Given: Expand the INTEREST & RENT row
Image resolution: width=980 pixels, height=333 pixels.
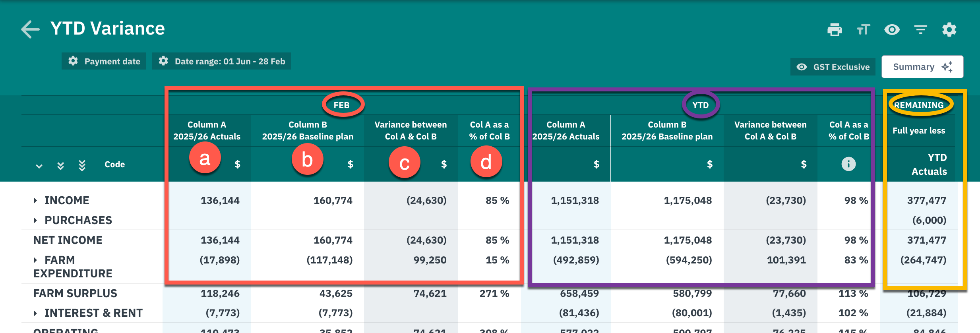Looking at the screenshot, I should click(35, 313).
